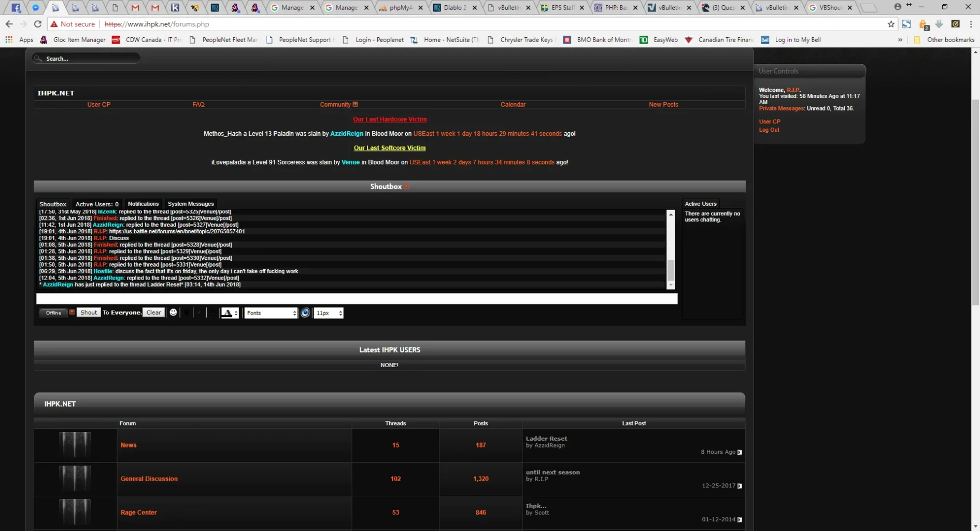Reload the page with the Refresh icon
This screenshot has width=980, height=531.
(37, 24)
